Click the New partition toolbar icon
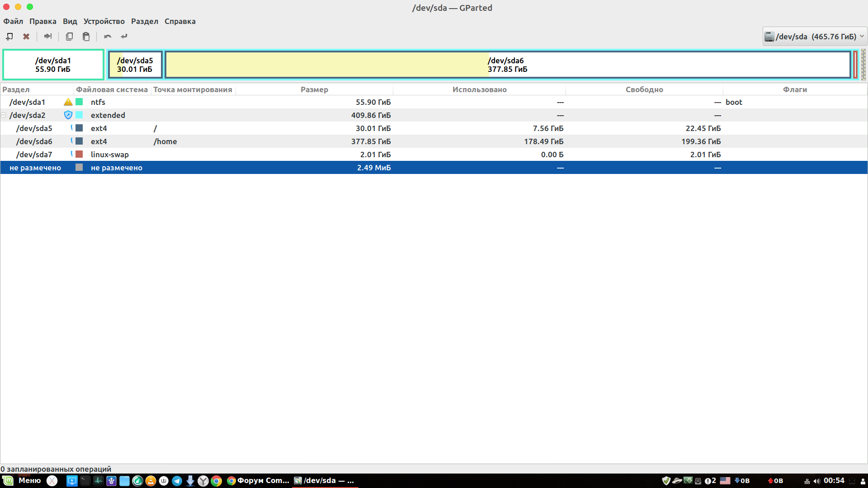The height and width of the screenshot is (488, 868). (x=9, y=37)
